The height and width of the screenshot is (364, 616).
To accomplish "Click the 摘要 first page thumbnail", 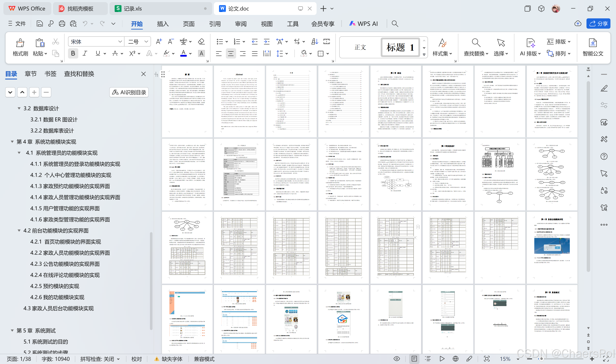I will point(187,101).
